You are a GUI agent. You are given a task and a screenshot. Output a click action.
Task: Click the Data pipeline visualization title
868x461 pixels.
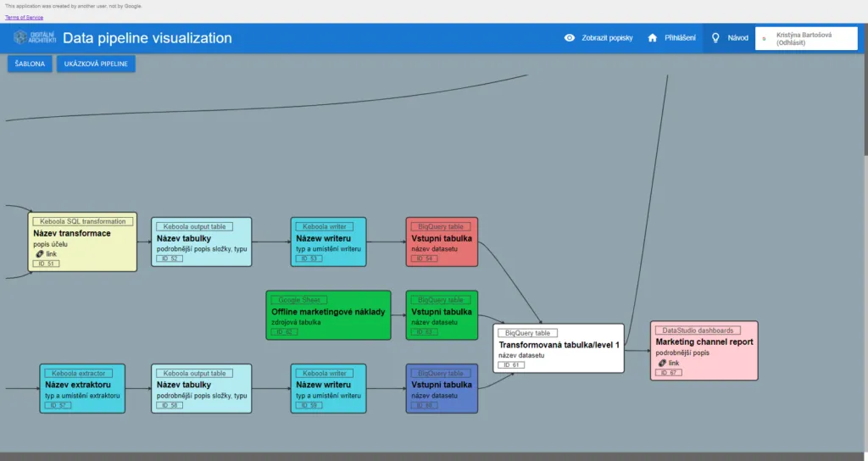pyautogui.click(x=147, y=37)
